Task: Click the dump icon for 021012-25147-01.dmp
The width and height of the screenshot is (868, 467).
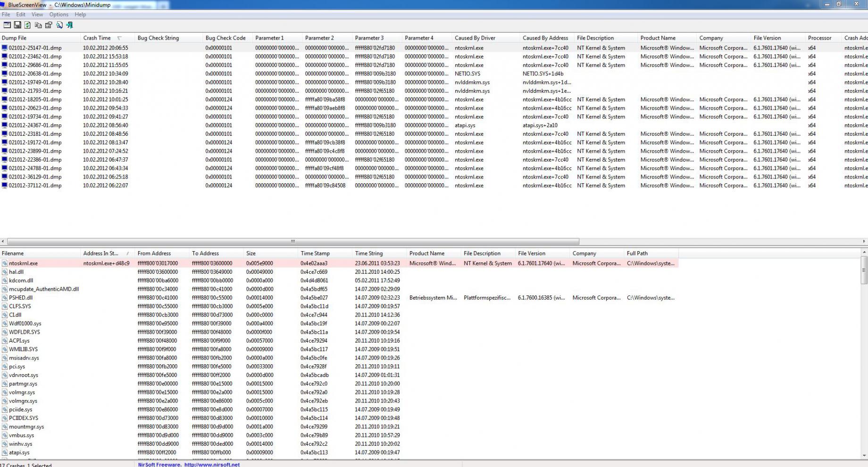Action: click(x=5, y=48)
